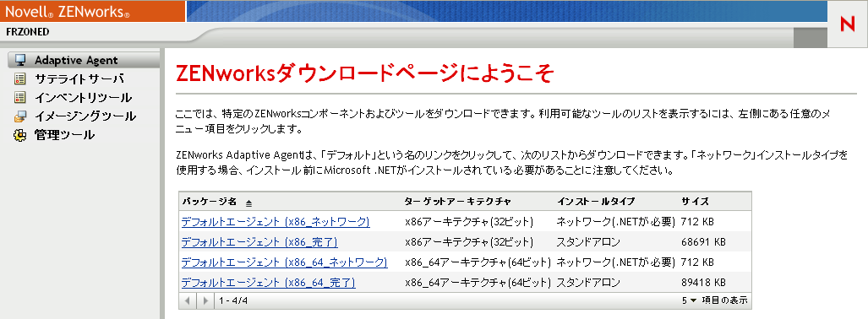Screen dimensions: 868x319
Task: Click the インベントリツール list icon
Action: coord(20,97)
